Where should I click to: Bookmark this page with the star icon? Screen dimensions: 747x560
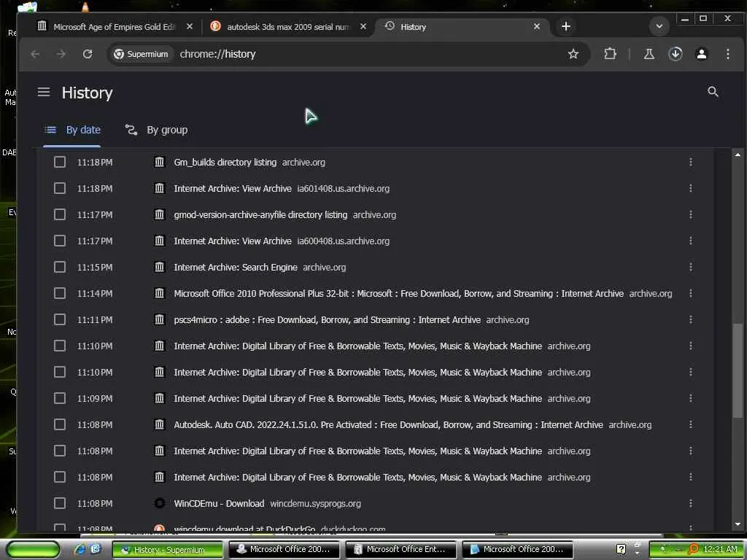click(573, 54)
